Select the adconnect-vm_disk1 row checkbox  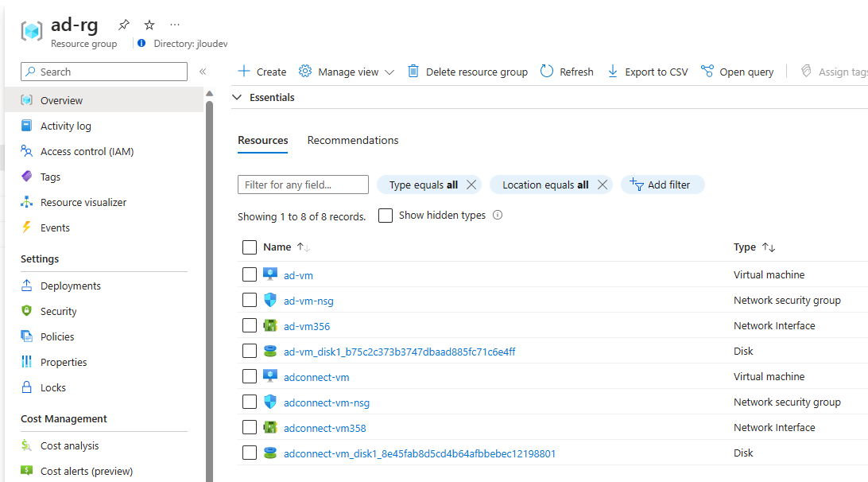[250, 453]
